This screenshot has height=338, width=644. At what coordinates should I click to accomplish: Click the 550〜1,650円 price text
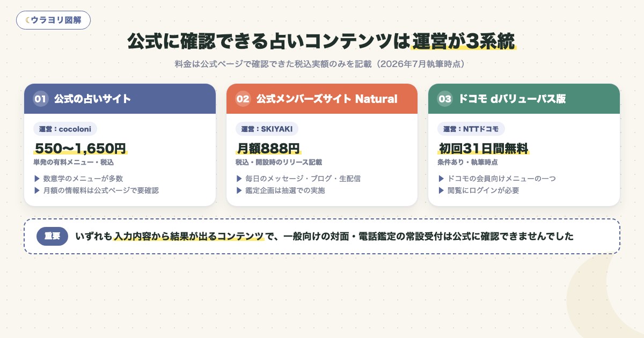(x=80, y=149)
